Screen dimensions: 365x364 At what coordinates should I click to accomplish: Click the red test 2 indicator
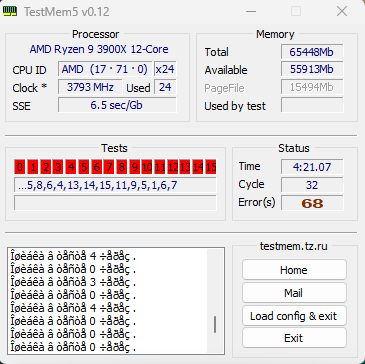tap(46, 167)
